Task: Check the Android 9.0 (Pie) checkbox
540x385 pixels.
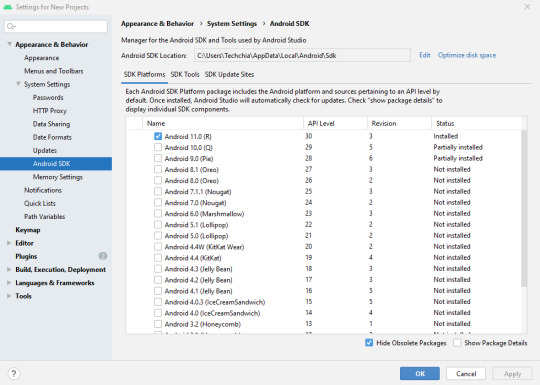Action: click(x=158, y=158)
